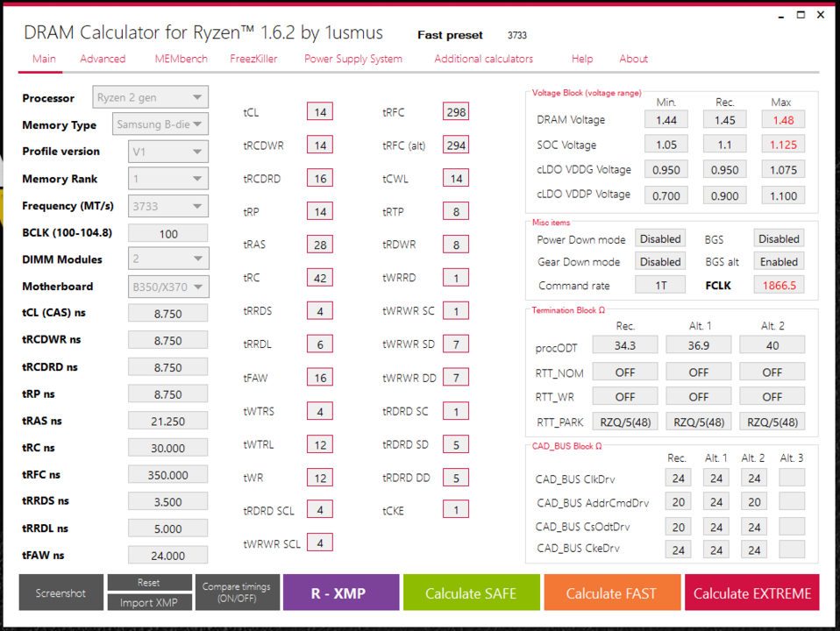
Task: Open the Additional calculators tab
Action: point(483,59)
